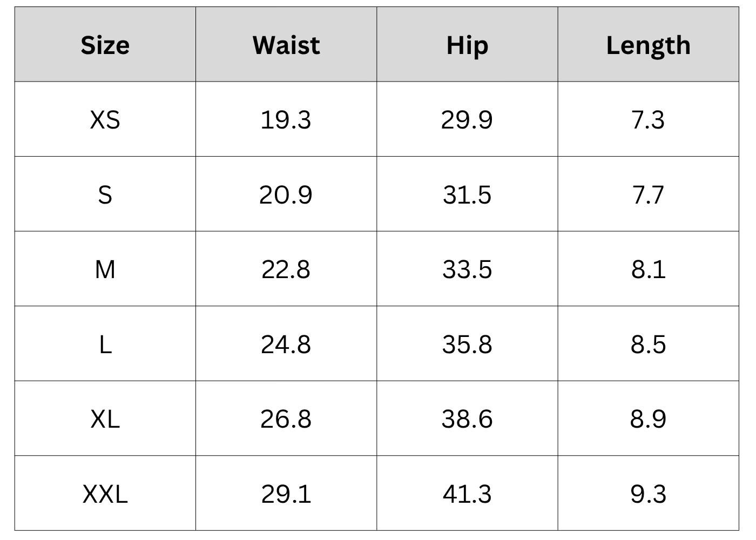The image size is (756, 540).
Task: Select the XXL size cell
Action: (105, 494)
